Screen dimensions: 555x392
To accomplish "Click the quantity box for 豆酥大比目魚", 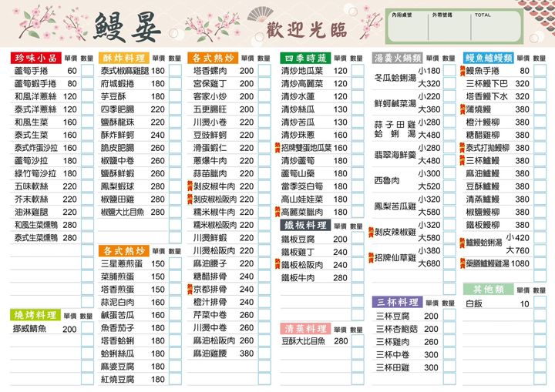I will [x=358, y=341].
